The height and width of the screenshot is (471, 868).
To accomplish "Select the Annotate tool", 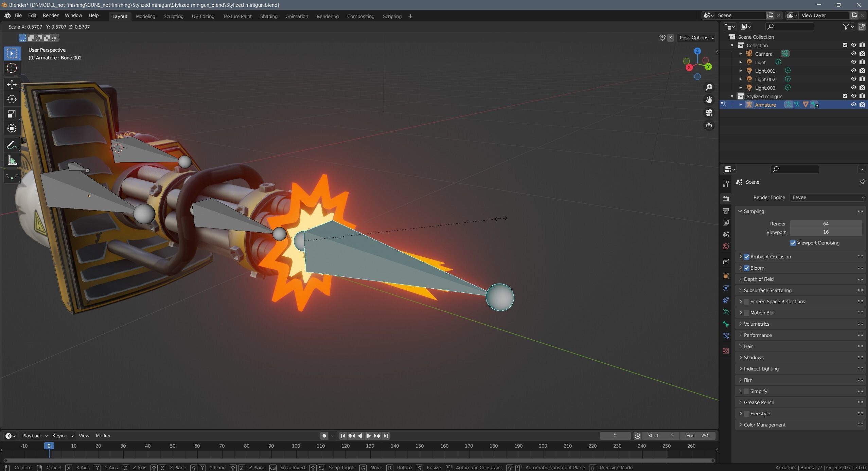I will click(12, 145).
